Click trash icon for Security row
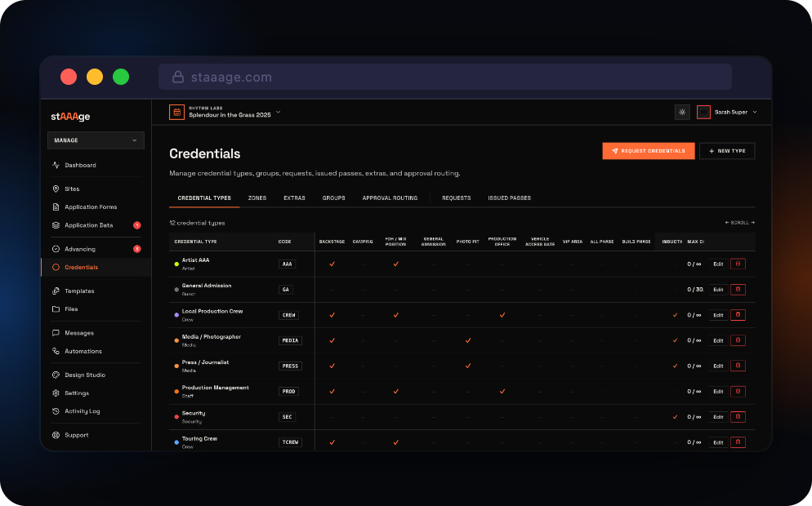The height and width of the screenshot is (506, 812). click(x=738, y=416)
